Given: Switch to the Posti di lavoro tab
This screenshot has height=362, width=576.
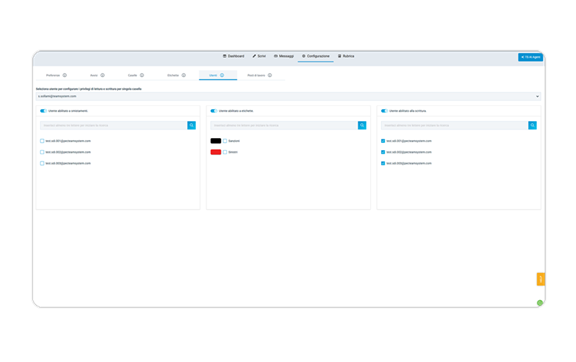Looking at the screenshot, I should coord(256,75).
